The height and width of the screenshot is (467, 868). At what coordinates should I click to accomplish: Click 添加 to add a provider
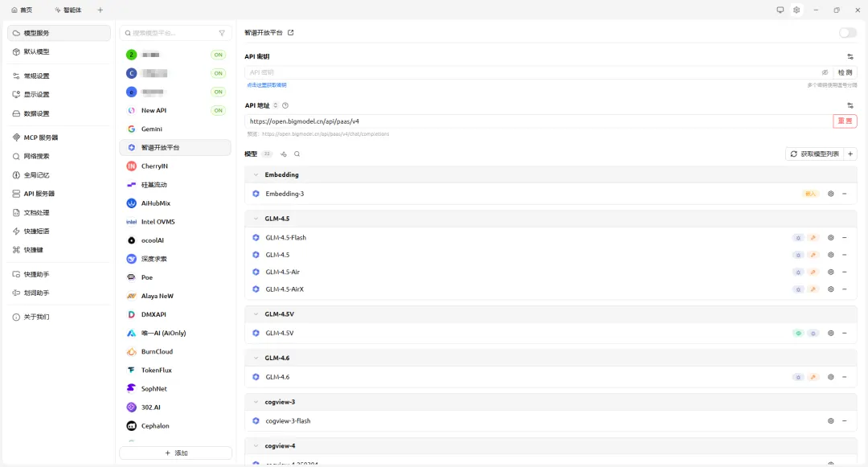175,453
